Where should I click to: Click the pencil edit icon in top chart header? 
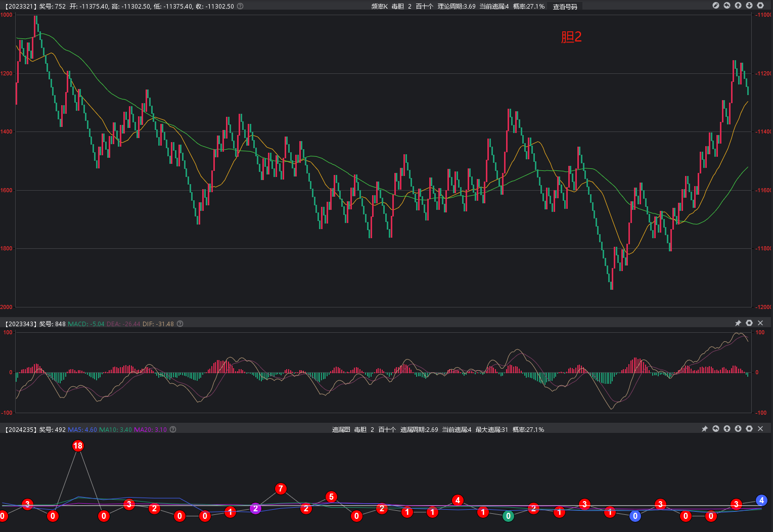click(716, 6)
